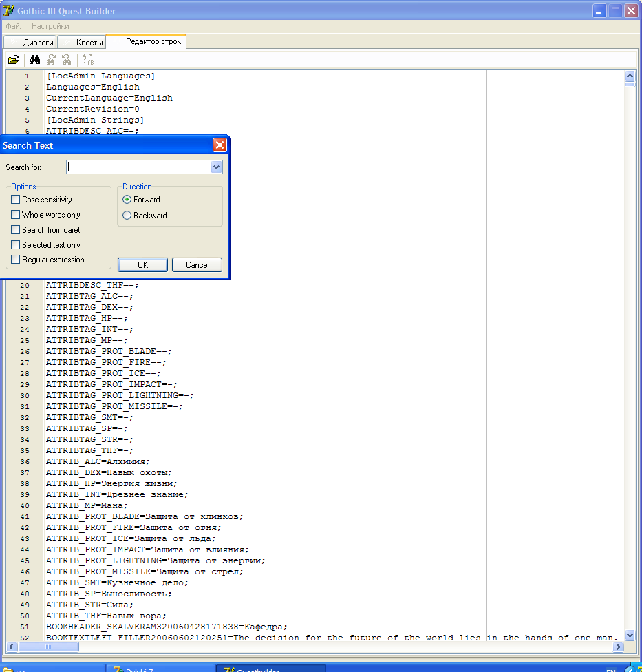Click the ATTRIBTAG_INT=-; line

point(89,329)
